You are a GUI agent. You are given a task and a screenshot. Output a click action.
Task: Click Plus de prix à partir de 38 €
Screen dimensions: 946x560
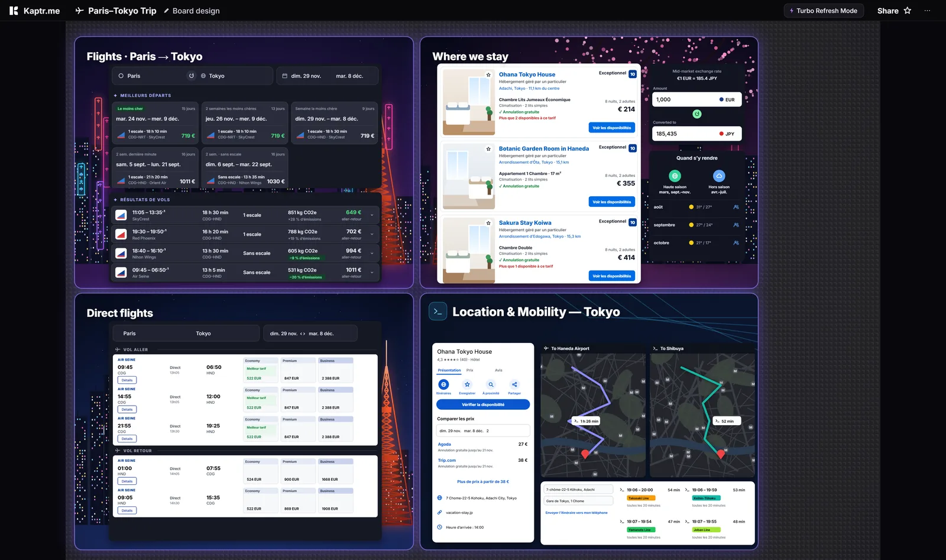click(x=483, y=481)
